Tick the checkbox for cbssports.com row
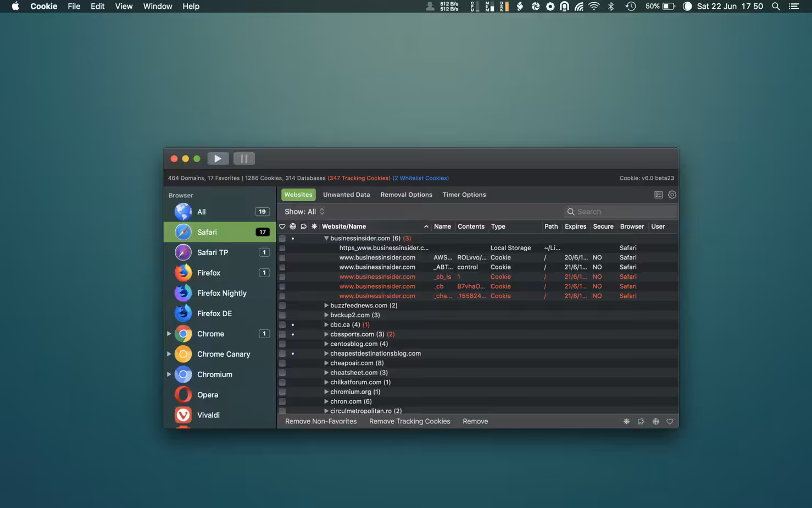 282,334
